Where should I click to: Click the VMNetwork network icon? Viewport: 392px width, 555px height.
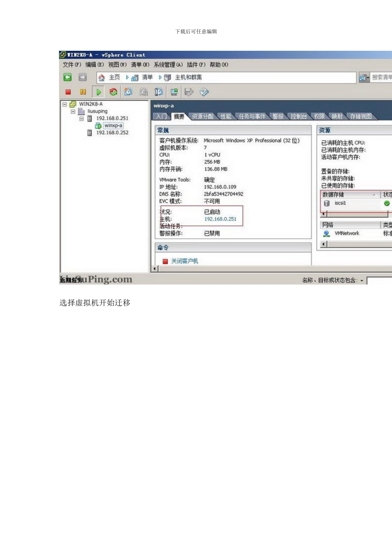(x=326, y=233)
